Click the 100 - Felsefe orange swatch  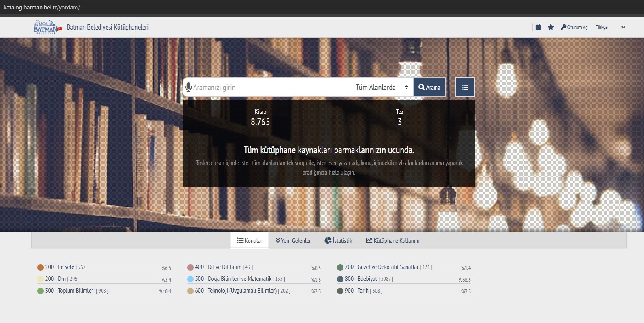[41, 267]
